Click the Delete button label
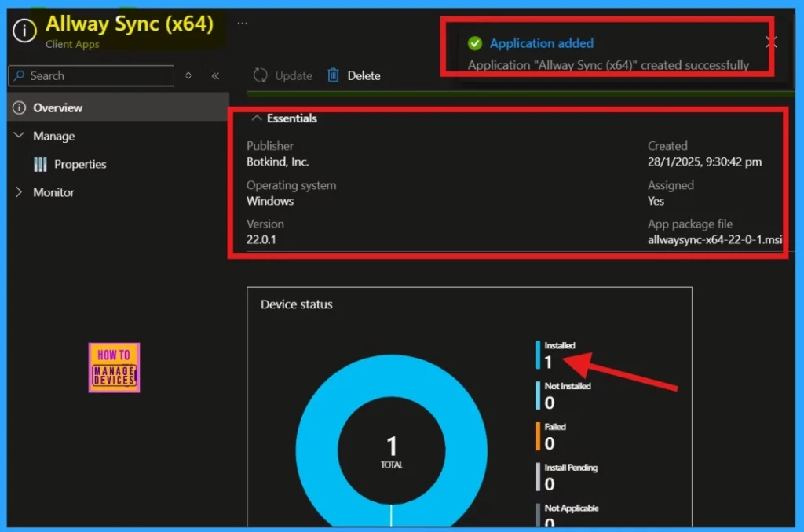804x532 pixels. point(364,76)
